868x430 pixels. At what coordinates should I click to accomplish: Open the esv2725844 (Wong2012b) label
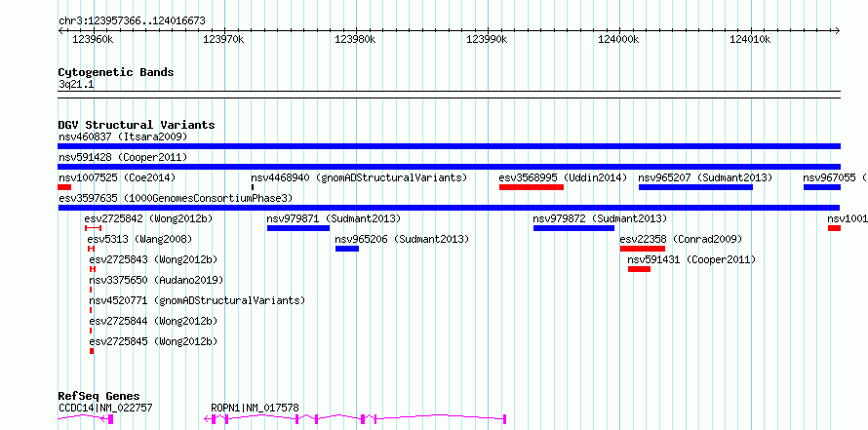[153, 321]
